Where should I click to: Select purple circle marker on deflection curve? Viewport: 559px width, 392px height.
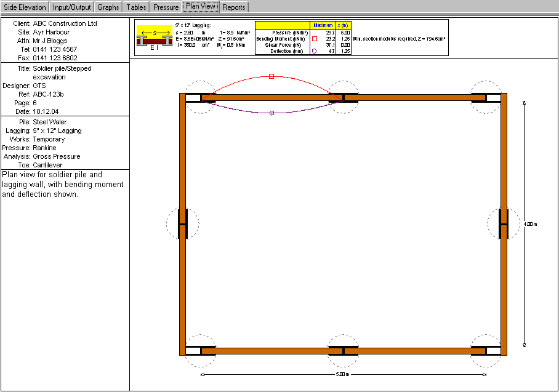pyautogui.click(x=271, y=113)
